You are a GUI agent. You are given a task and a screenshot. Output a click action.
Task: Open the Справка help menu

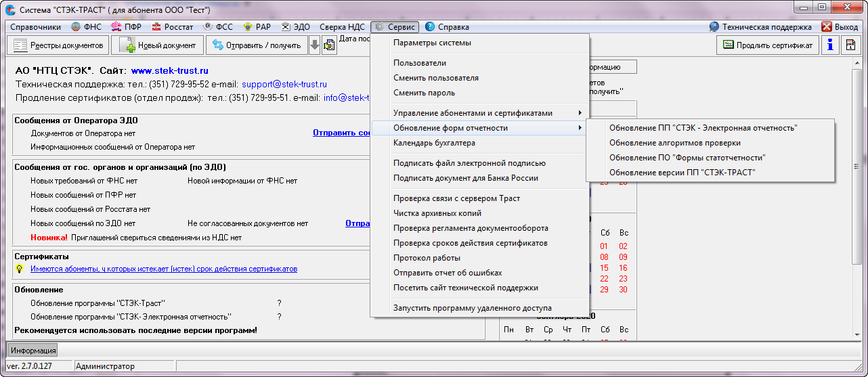tap(447, 27)
